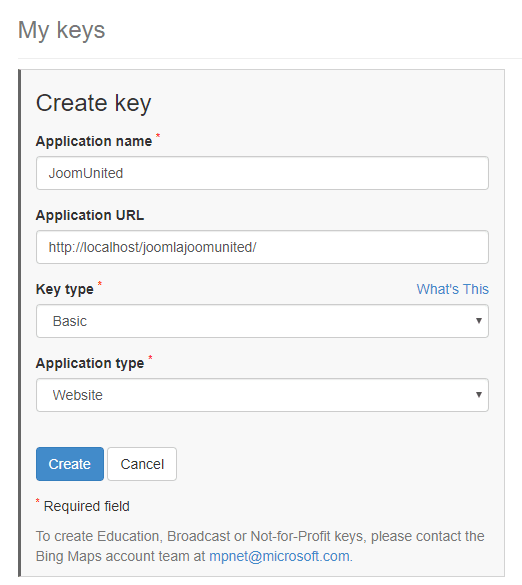Click the Education keys contact notice text

[x=260, y=546]
